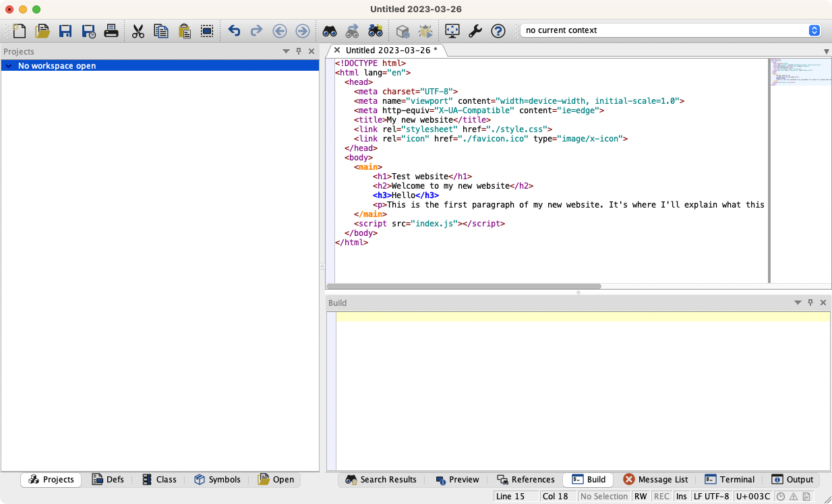Open the context dropdown showing 'no current context'
Image resolution: width=832 pixels, height=504 pixels.
coord(670,30)
